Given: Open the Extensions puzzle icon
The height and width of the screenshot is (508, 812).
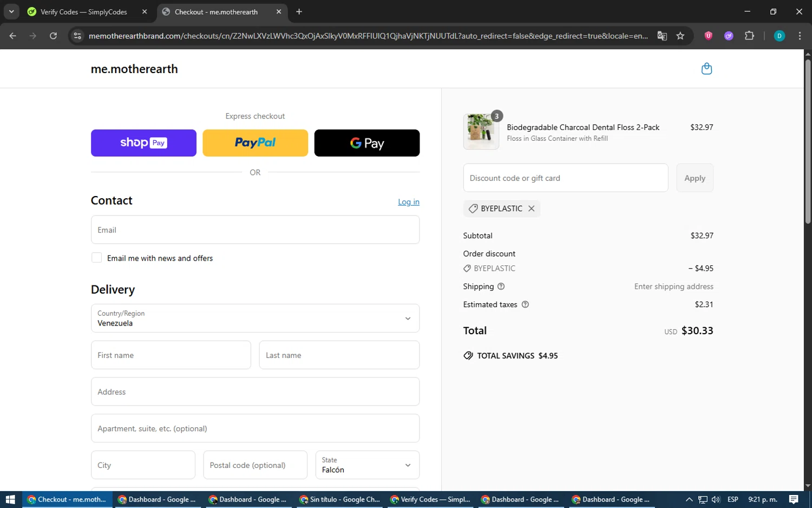Looking at the screenshot, I should tap(749, 36).
